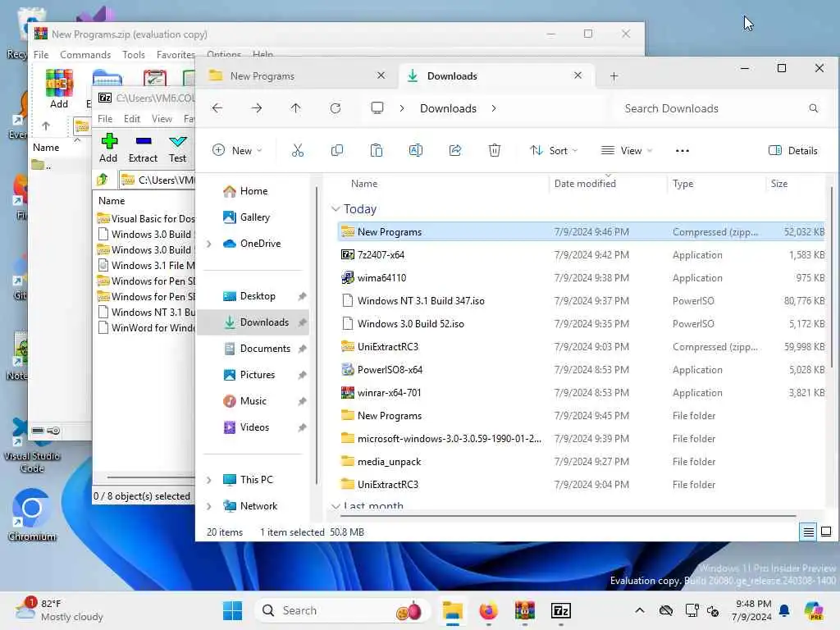
Task: Open WinRAR from the taskbar
Action: point(524,610)
